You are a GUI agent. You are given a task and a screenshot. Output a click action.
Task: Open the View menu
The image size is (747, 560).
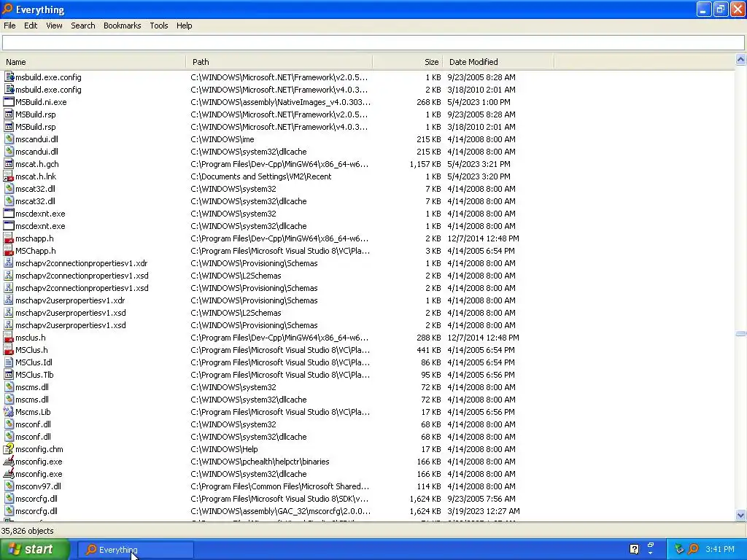(x=54, y=26)
